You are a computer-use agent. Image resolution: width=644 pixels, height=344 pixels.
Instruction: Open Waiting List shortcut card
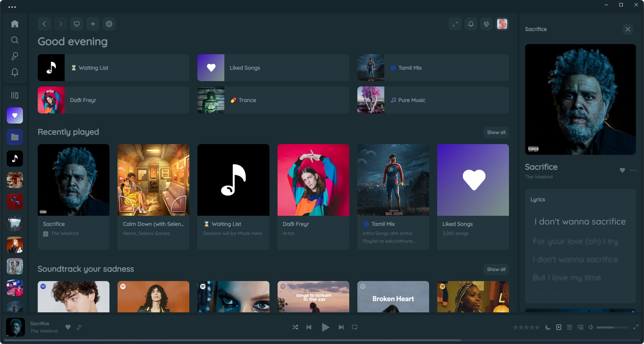click(114, 68)
